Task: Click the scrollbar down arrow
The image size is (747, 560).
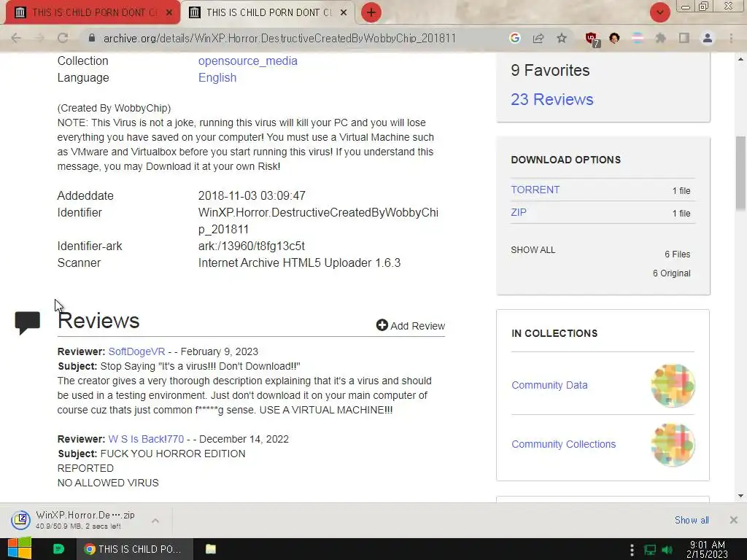Action: pos(741,496)
